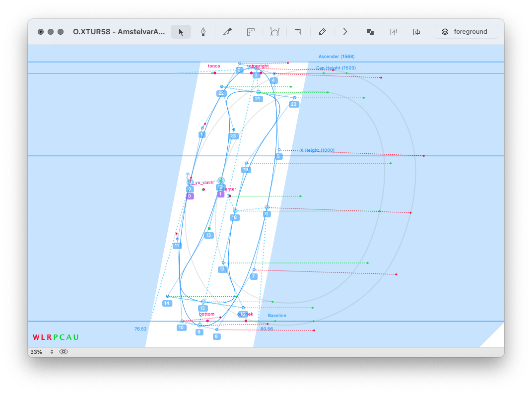Select the point labeled 17
Screen dimensions: 532x394
[223, 263]
